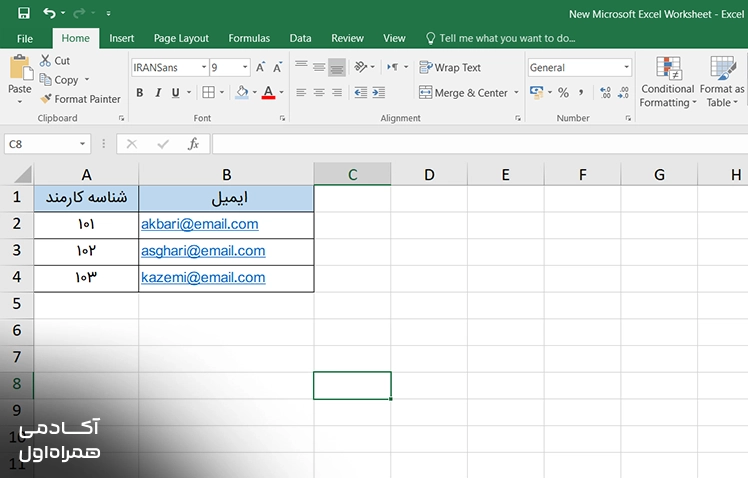Open the Font Color dropdown arrow
Screen dimensions: 748x478
click(x=281, y=92)
